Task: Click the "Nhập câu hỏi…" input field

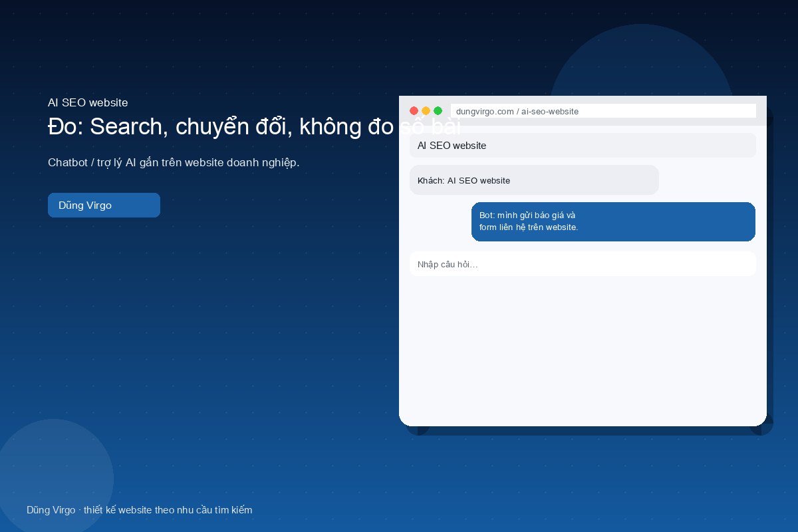Action: [x=583, y=264]
